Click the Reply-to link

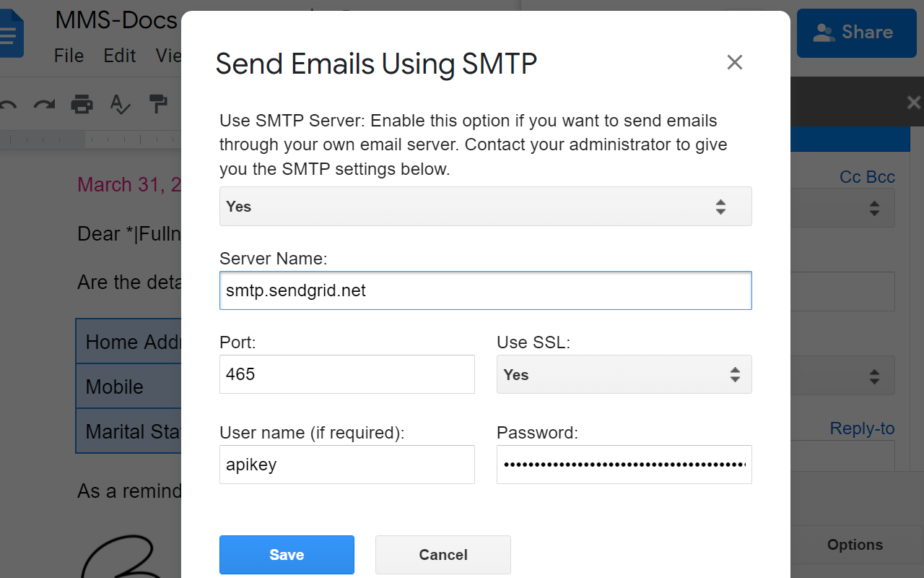862,428
